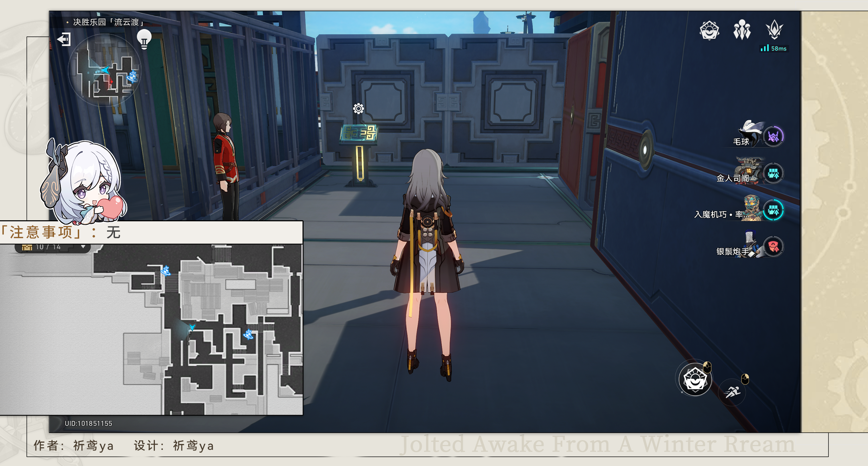Click the UID:101851155 text

click(x=88, y=423)
